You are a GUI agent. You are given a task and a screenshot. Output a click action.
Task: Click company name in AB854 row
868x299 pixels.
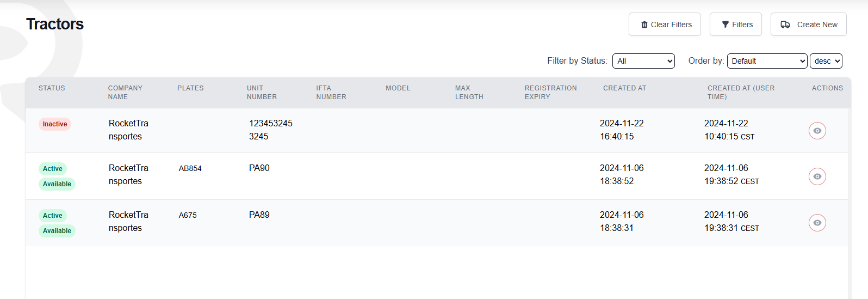[x=128, y=175]
